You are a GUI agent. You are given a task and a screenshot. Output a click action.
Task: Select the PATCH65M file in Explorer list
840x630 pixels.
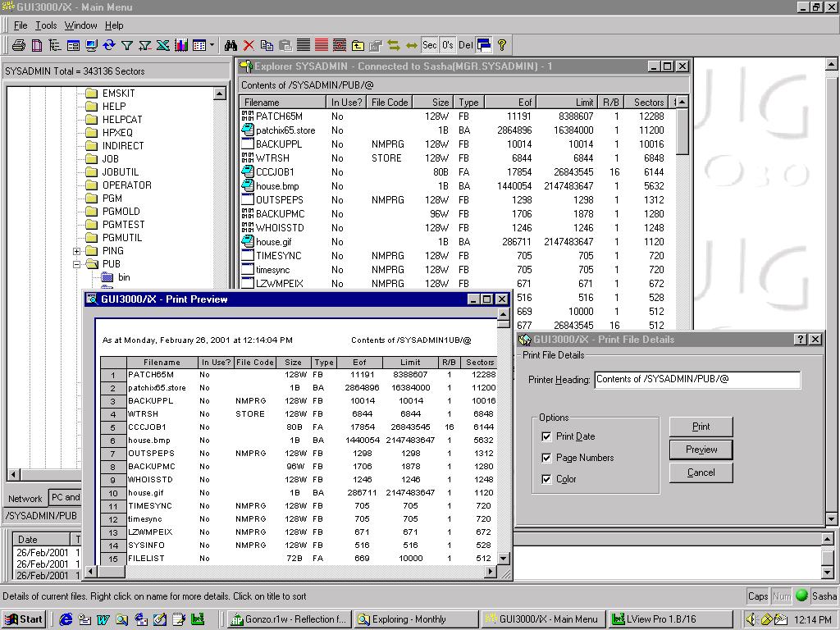point(279,116)
